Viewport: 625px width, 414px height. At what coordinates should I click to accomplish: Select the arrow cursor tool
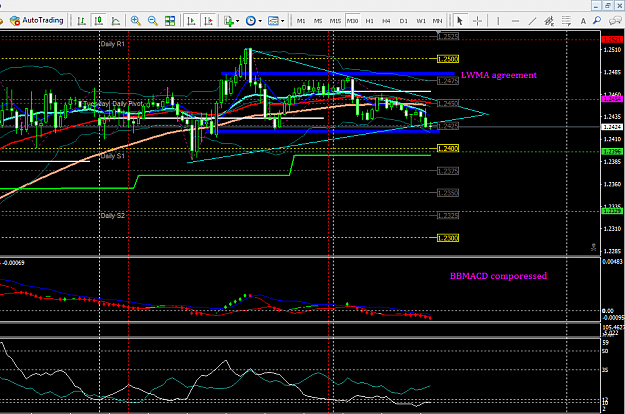pyautogui.click(x=460, y=21)
